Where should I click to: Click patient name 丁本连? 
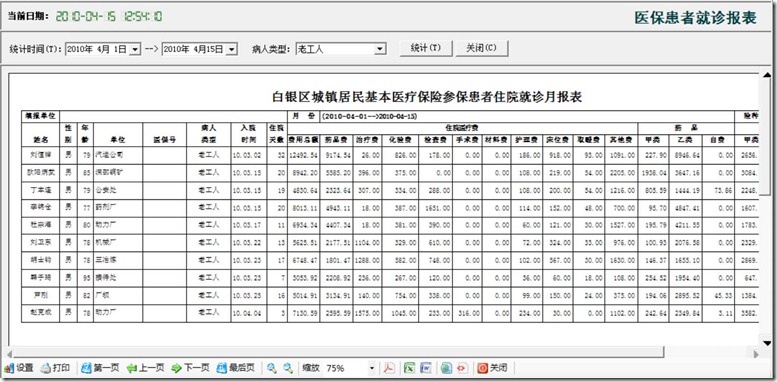[40, 190]
